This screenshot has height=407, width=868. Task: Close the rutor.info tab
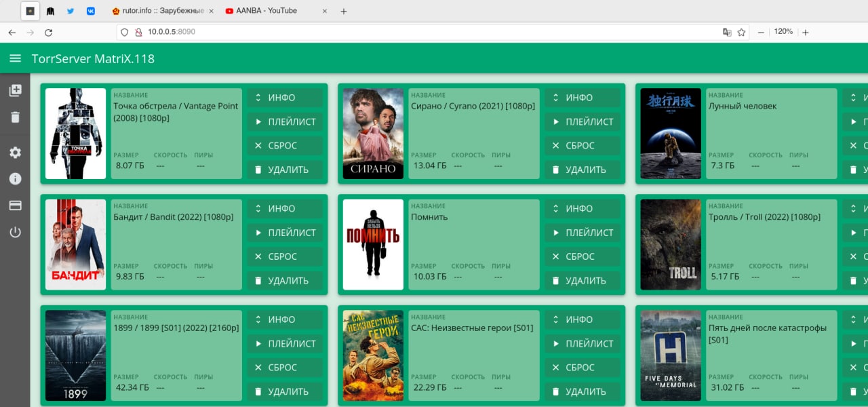(x=212, y=11)
